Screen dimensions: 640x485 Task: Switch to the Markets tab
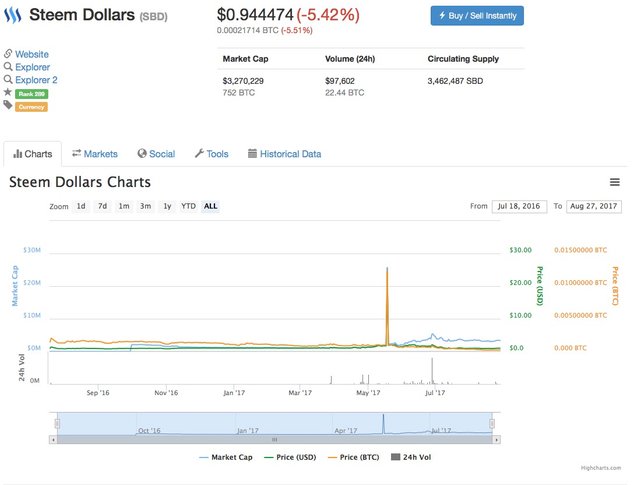tap(95, 154)
